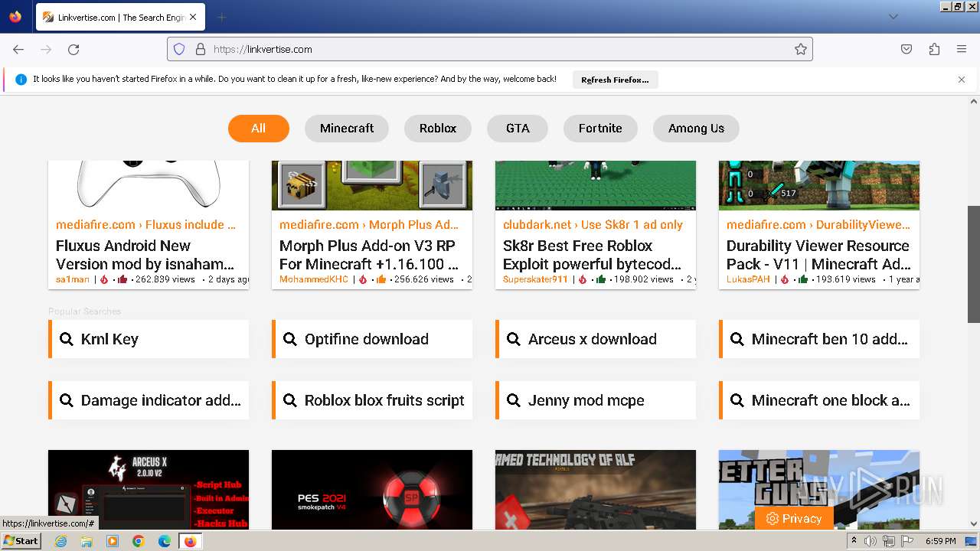
Task: Launch Microsoft Edge from taskbar
Action: (x=165, y=541)
